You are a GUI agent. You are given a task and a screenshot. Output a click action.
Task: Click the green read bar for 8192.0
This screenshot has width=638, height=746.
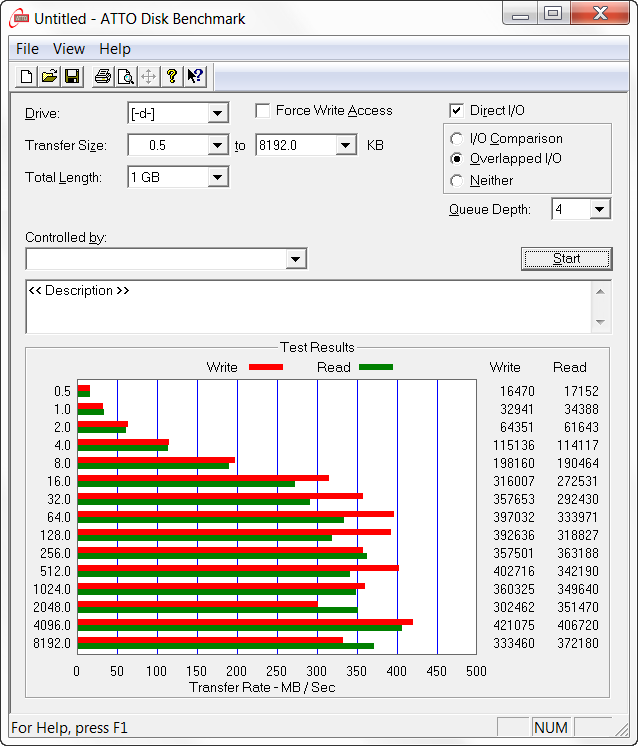coord(226,646)
